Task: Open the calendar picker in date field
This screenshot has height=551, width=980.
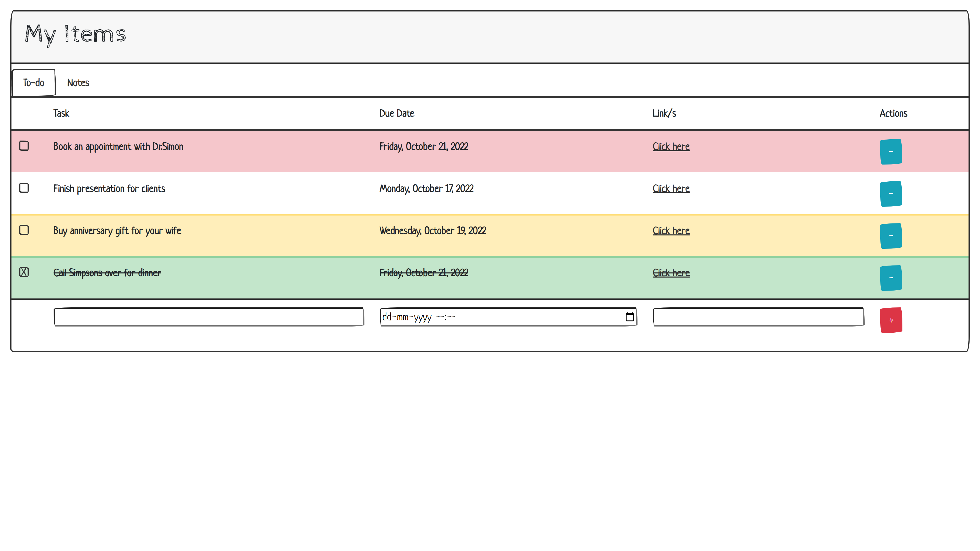Action: coord(630,317)
